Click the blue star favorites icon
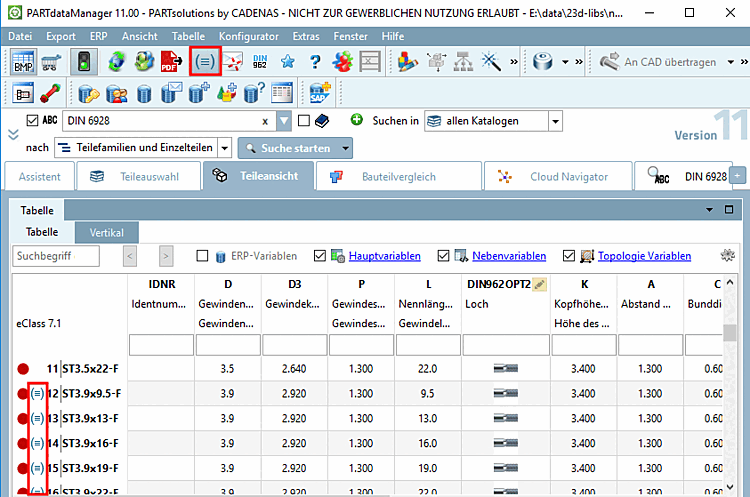 [288, 62]
